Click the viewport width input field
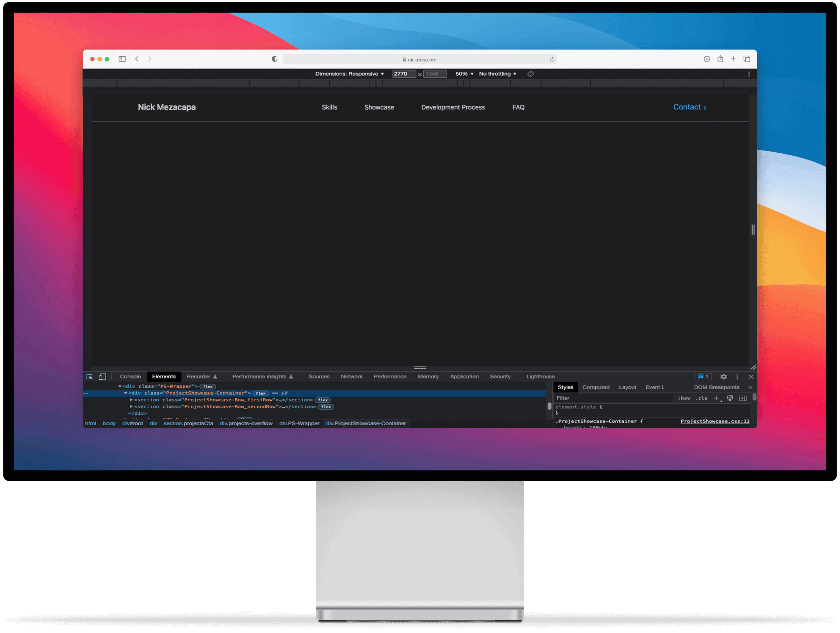 click(403, 74)
